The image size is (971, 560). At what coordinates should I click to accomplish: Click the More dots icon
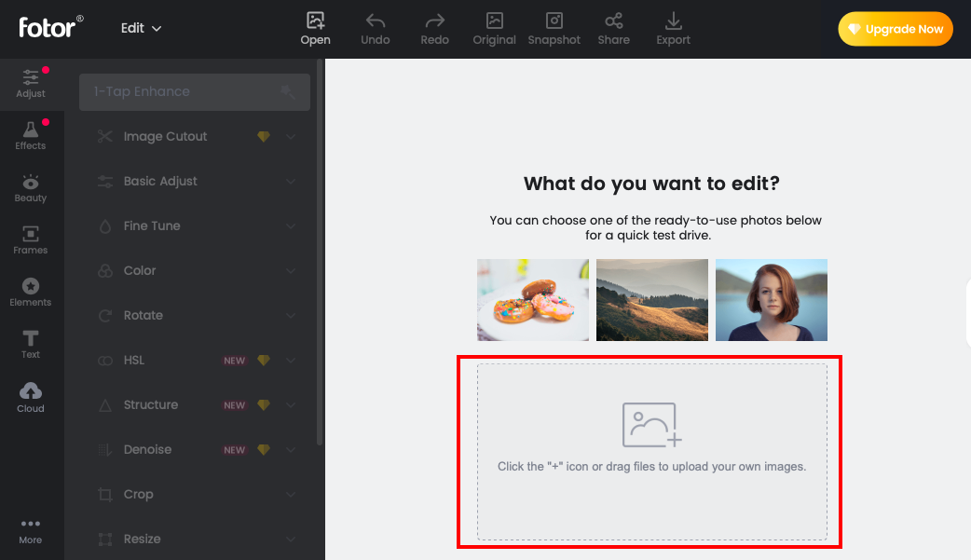(31, 524)
